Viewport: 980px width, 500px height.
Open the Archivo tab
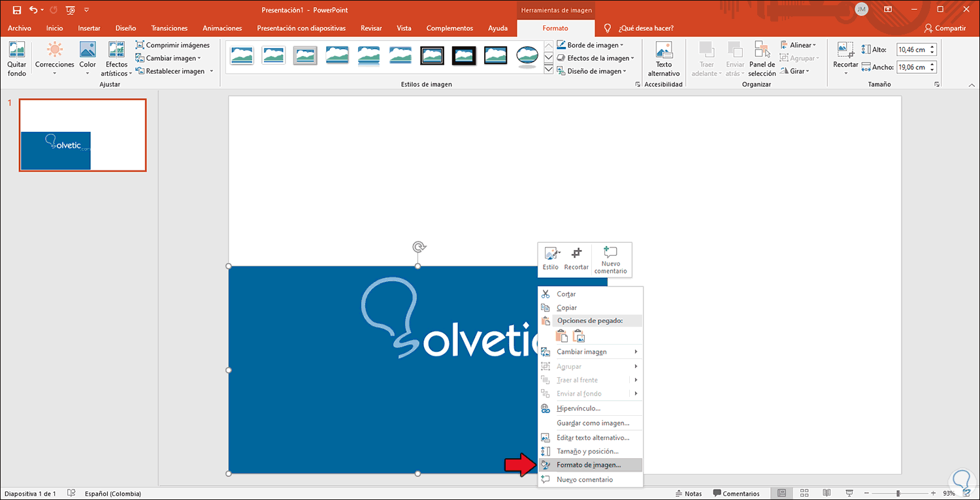(x=20, y=28)
